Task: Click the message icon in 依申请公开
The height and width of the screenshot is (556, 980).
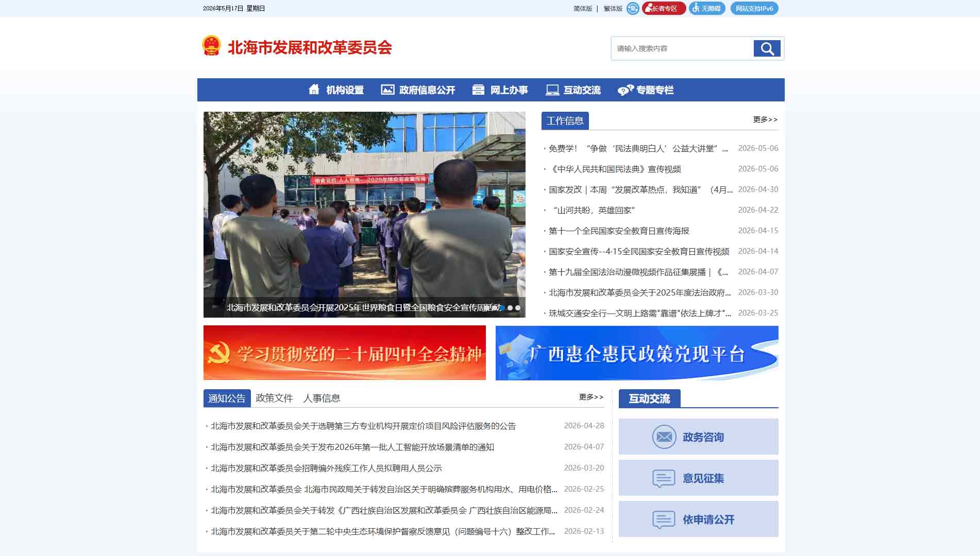Action: click(x=664, y=519)
